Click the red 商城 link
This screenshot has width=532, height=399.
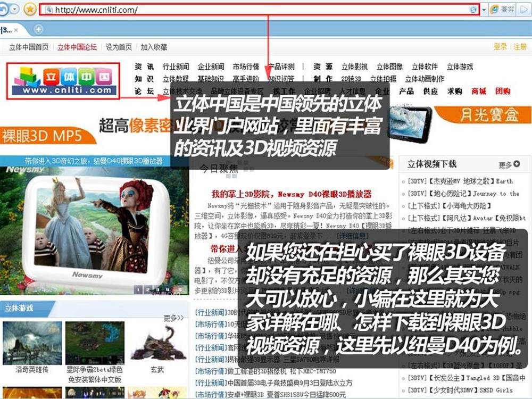pyautogui.click(x=479, y=91)
